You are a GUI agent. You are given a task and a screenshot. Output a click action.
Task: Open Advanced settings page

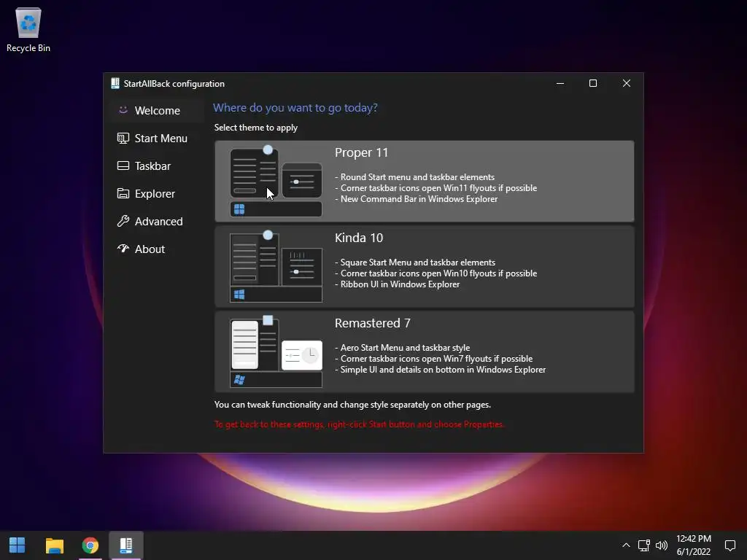click(x=157, y=221)
